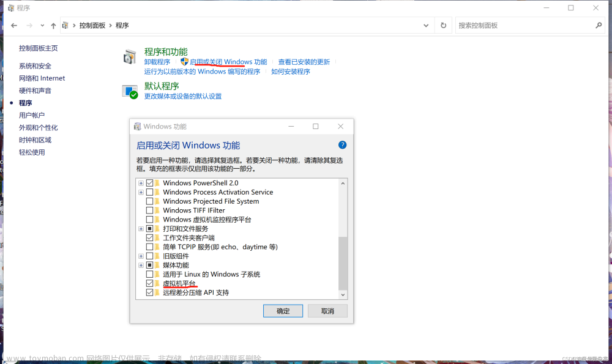Click 程序 in the address breadcrumb
612x364 pixels.
122,25
